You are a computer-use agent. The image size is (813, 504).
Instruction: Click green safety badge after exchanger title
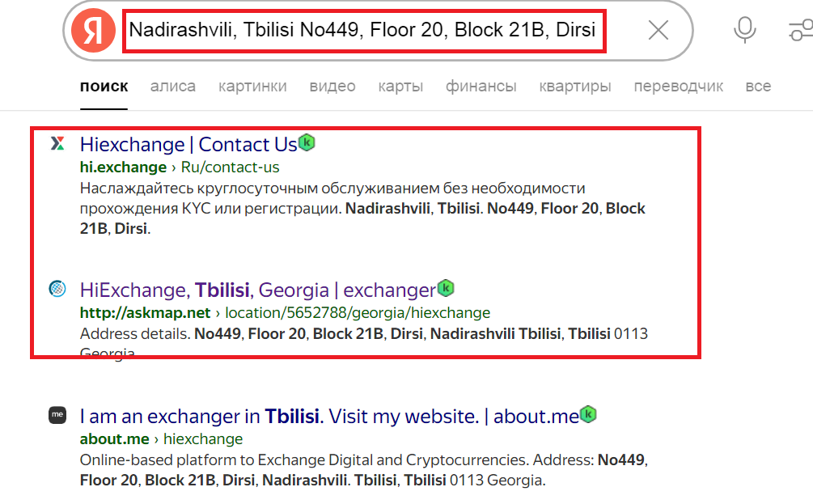click(446, 288)
